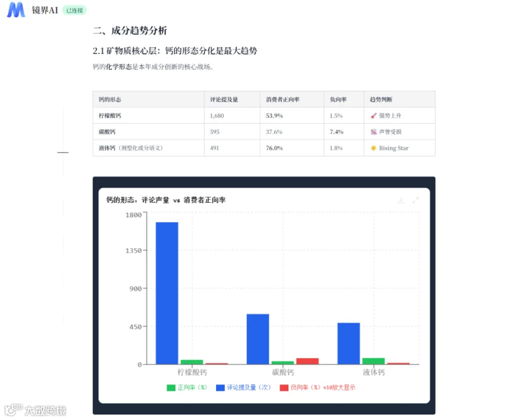Click the 镜界AI app name text
505x420 pixels.
[45, 10]
